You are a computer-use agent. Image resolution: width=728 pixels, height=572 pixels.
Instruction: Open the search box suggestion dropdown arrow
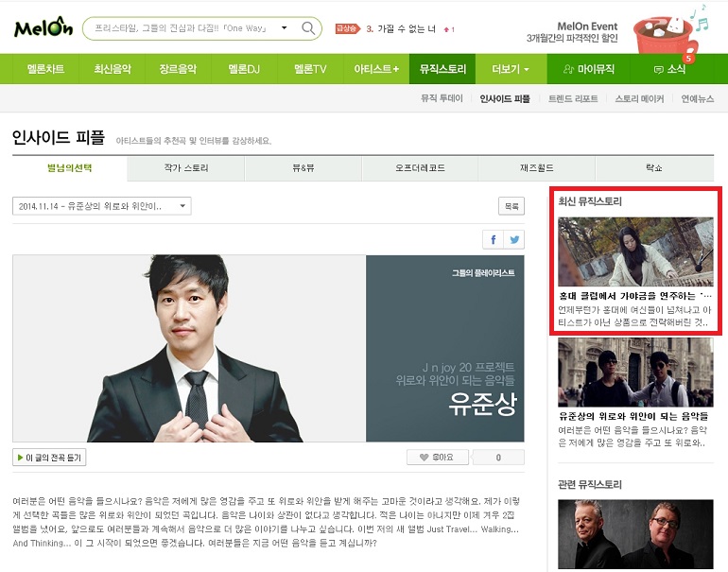[x=285, y=27]
